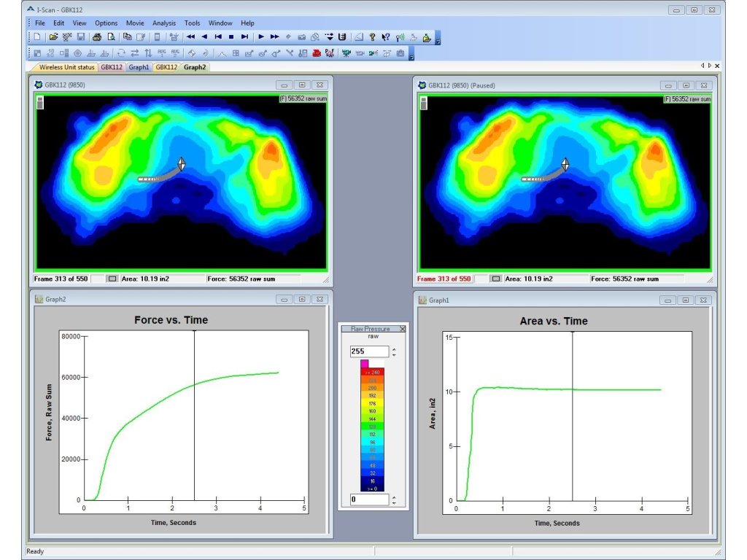Jump to the first frame
This screenshot has width=747, height=560.
[x=217, y=36]
